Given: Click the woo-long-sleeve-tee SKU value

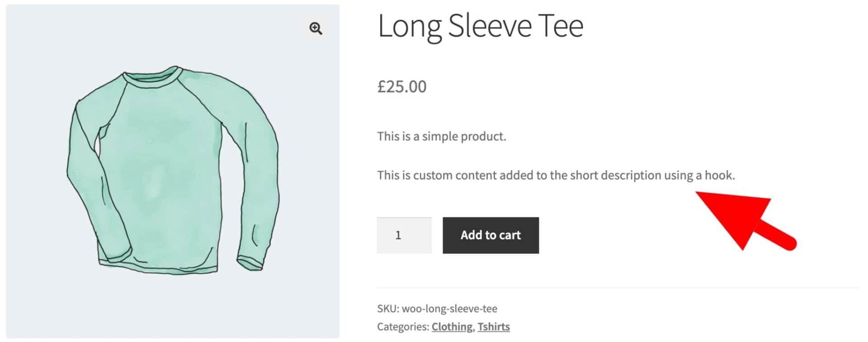Looking at the screenshot, I should 449,309.
